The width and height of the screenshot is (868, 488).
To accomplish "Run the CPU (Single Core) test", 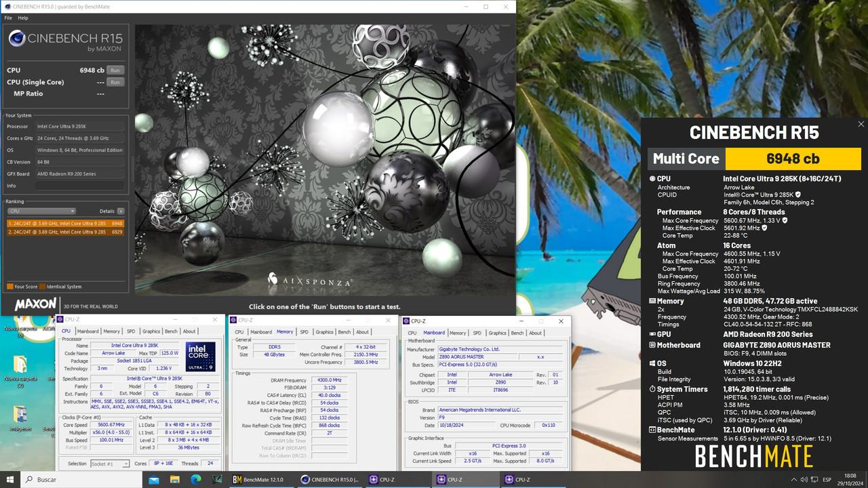I will (115, 82).
